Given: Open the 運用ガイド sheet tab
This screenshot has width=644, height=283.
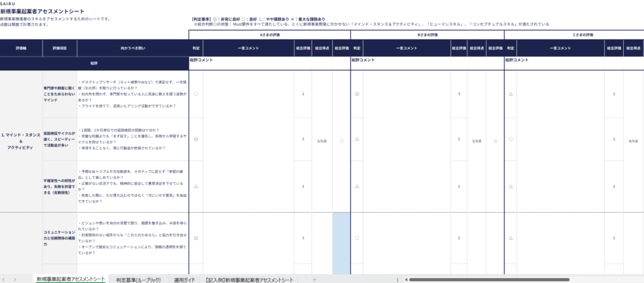Looking at the screenshot, I should (x=184, y=280).
